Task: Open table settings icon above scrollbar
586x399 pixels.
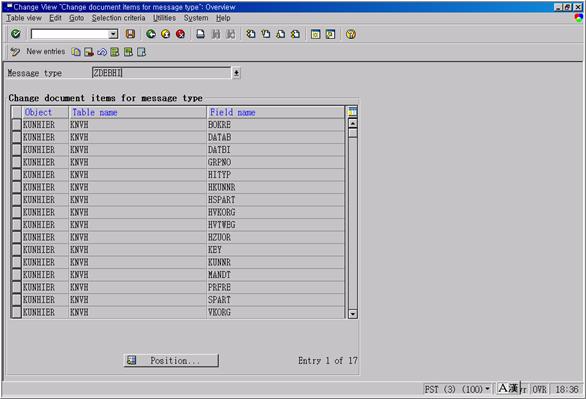Action: point(352,111)
